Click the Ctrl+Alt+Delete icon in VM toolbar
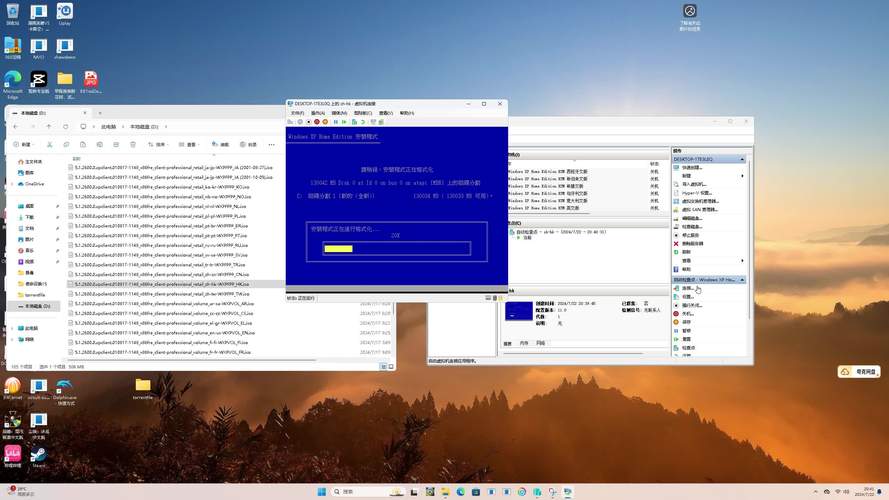Image resolution: width=889 pixels, height=500 pixels. (291, 122)
